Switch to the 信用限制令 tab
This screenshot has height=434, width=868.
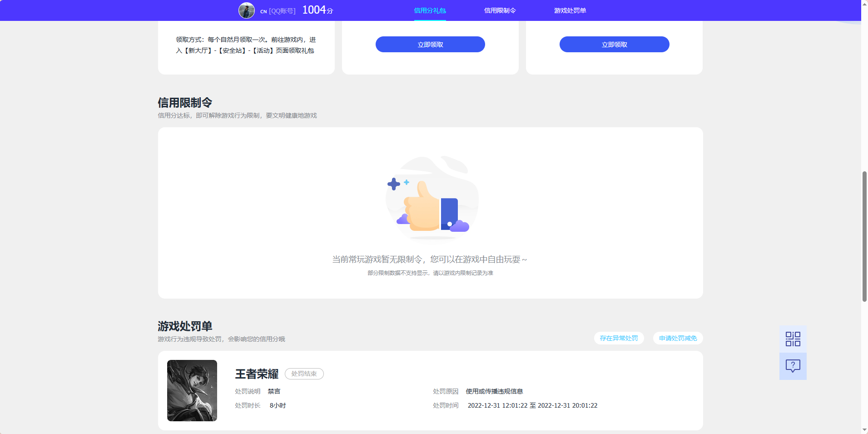coord(500,10)
